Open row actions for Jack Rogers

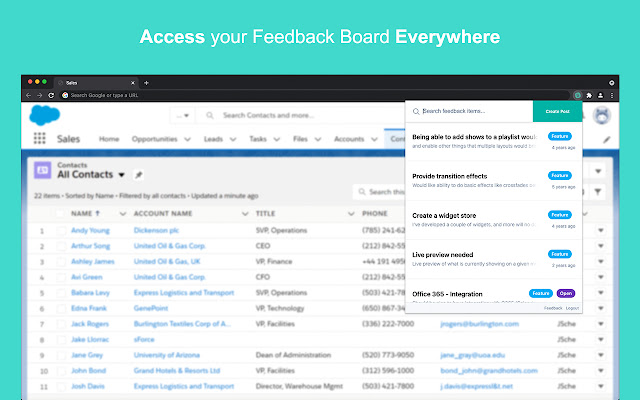click(x=600, y=324)
